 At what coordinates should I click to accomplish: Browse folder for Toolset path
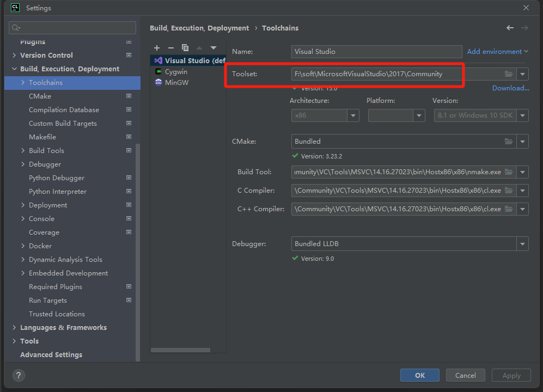click(x=508, y=73)
